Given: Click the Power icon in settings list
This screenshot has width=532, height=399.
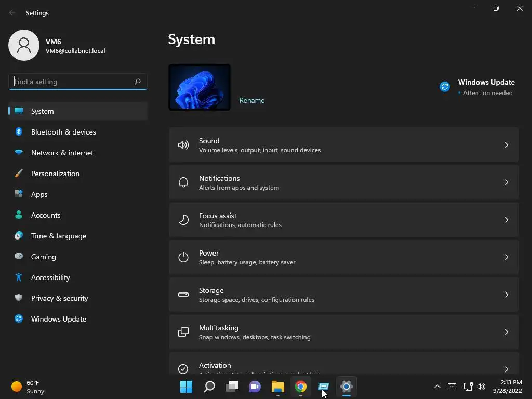Looking at the screenshot, I should (183, 257).
